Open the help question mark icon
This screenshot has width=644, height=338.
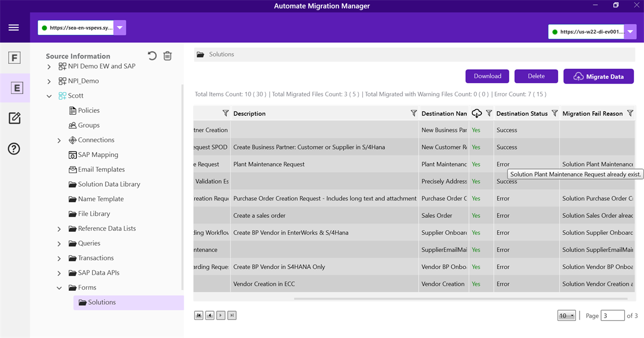pos(14,149)
